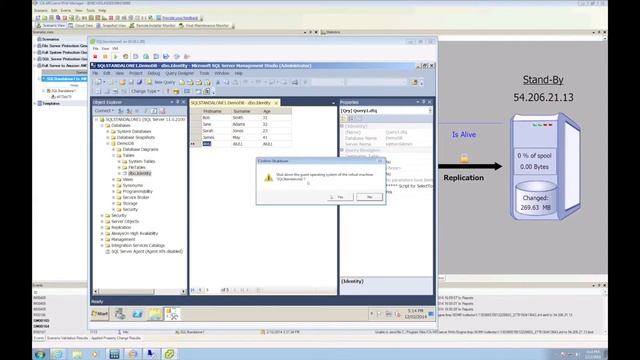Click the Scenario Validation Results tab
The width and height of the screenshot is (640, 360).
[67, 338]
